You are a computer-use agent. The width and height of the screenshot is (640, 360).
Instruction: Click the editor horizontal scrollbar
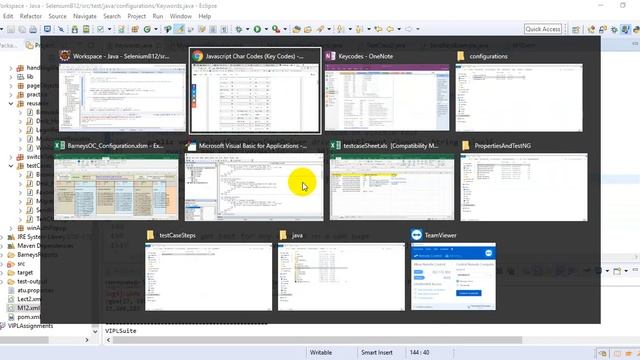(x=317, y=340)
